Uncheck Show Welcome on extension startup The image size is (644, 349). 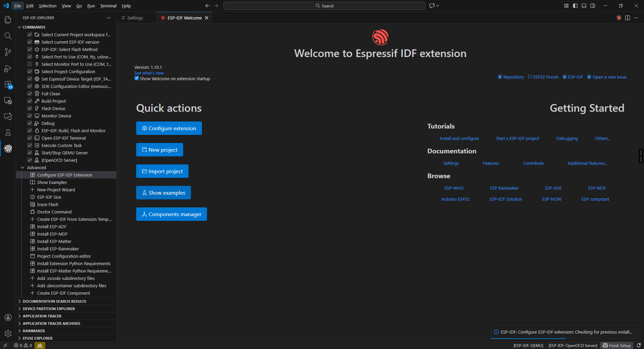click(x=137, y=79)
